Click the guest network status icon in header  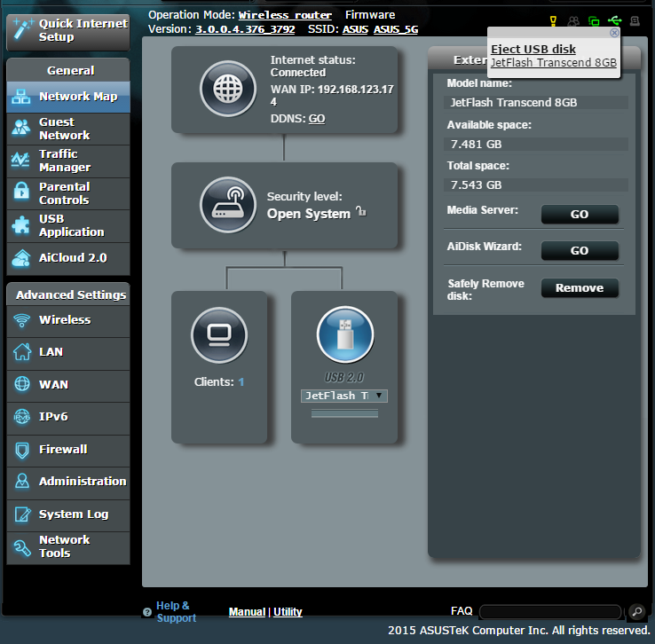pyautogui.click(x=573, y=21)
